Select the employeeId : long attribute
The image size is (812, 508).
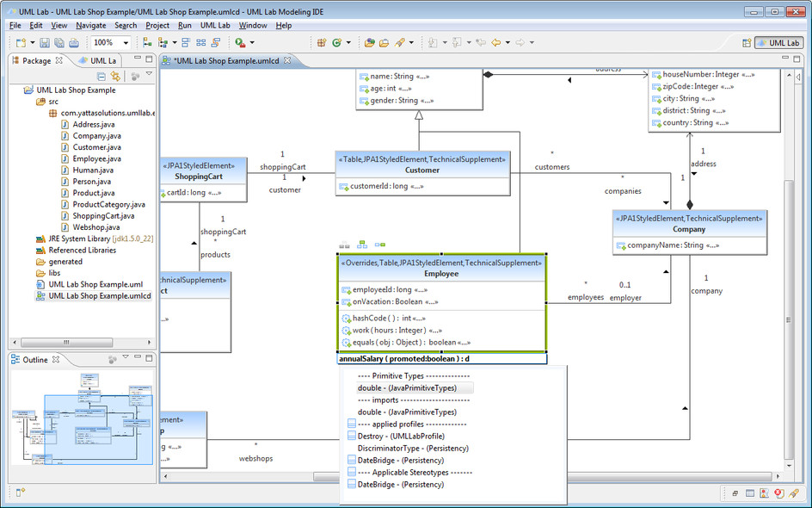tap(384, 290)
